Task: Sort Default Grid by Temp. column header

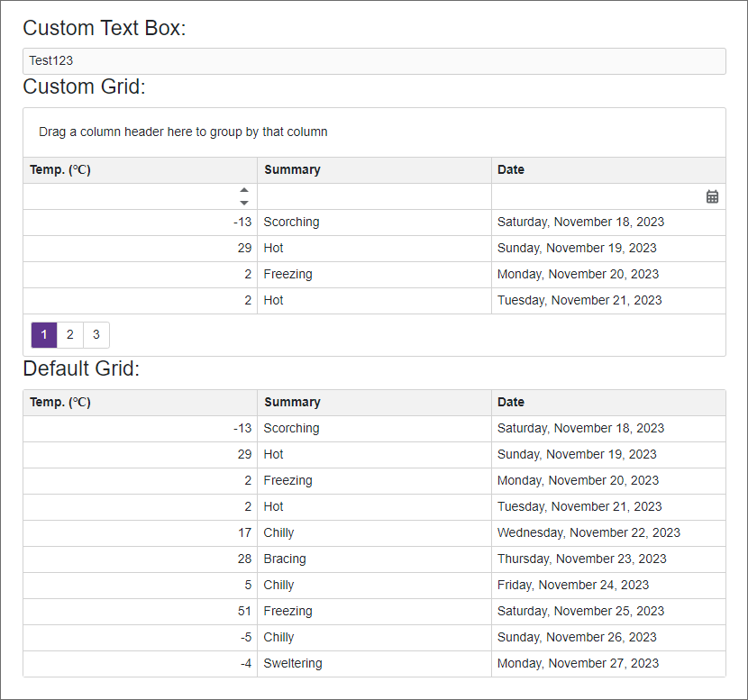Action: (60, 403)
